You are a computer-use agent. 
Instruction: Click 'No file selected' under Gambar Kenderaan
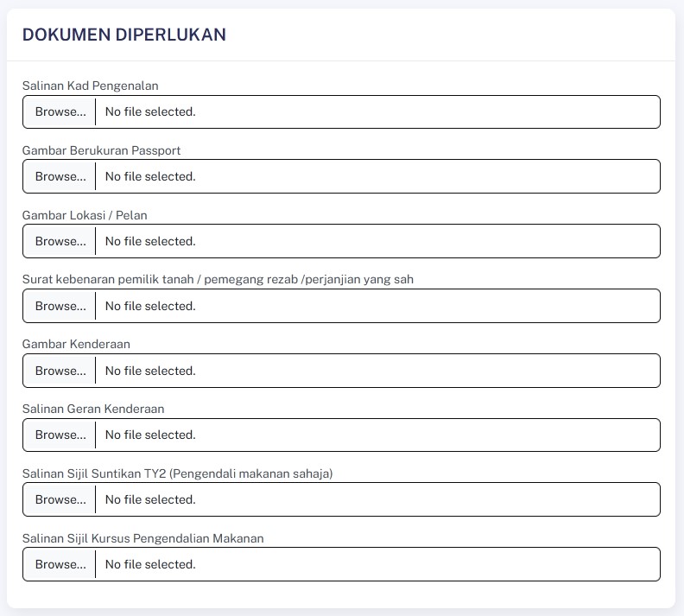[150, 371]
